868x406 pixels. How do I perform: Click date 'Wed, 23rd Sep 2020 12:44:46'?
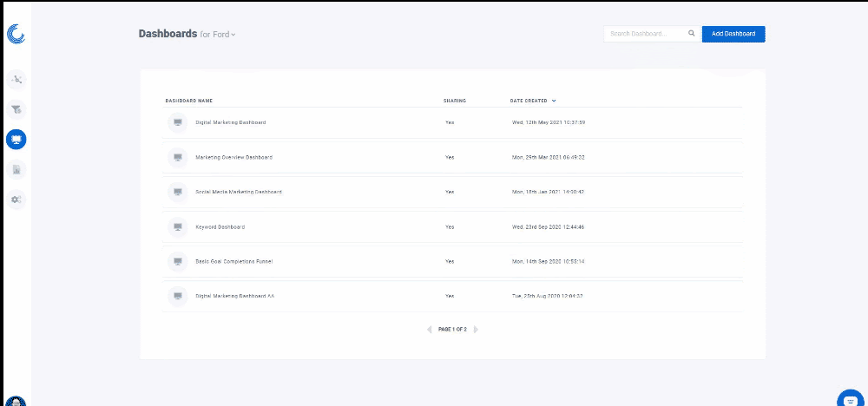[x=548, y=226]
